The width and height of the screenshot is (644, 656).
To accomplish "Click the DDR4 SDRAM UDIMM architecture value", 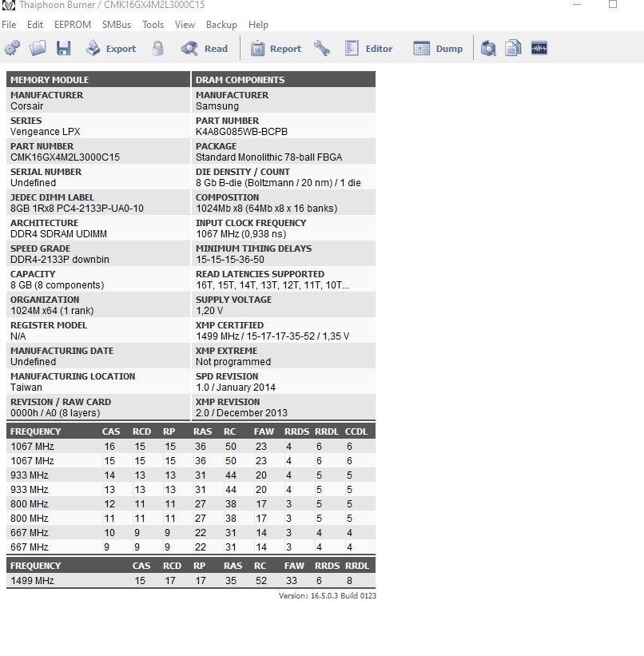I will (x=58, y=234).
